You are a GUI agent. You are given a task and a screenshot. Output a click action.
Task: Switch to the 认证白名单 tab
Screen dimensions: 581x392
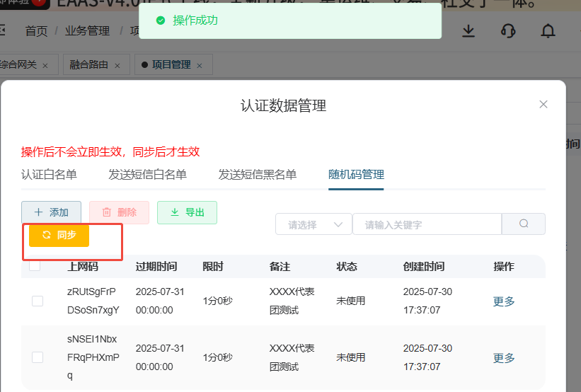point(49,175)
